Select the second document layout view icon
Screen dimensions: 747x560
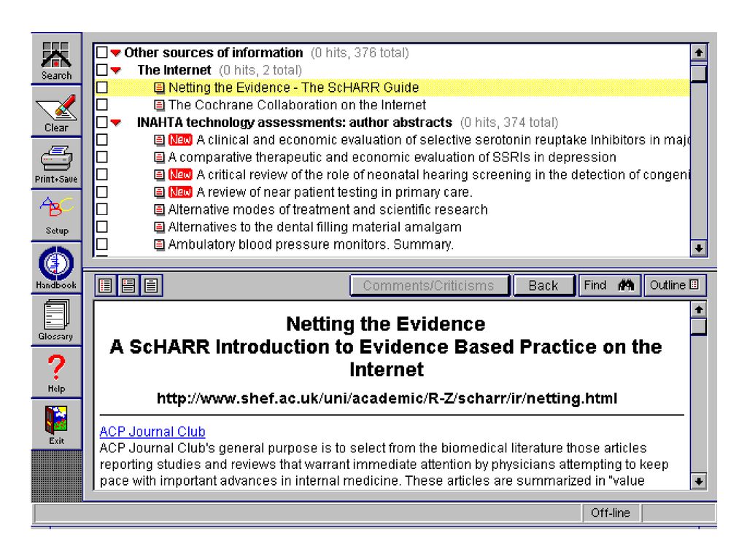(128, 285)
